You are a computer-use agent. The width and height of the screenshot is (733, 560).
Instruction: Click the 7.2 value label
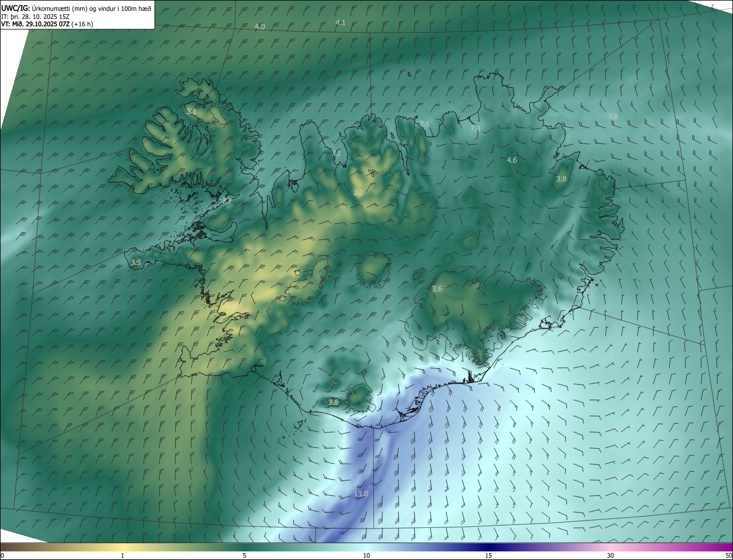pyautogui.click(x=227, y=200)
